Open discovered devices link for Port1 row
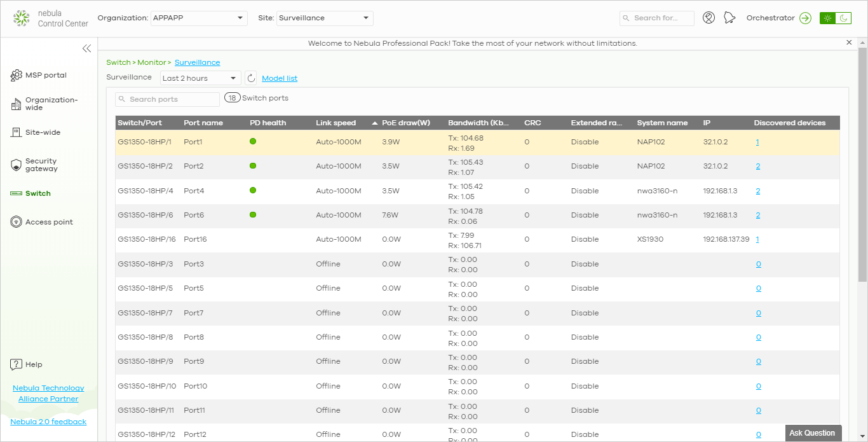This screenshot has width=868, height=442. [757, 142]
